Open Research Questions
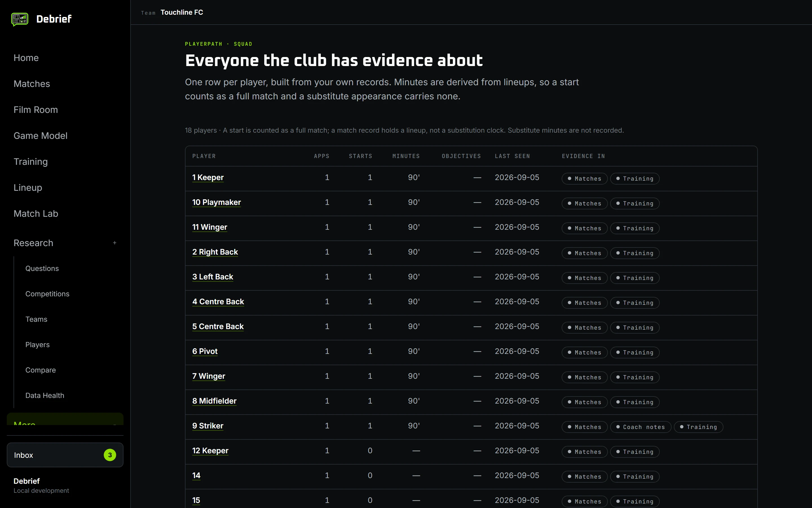 tap(42, 268)
